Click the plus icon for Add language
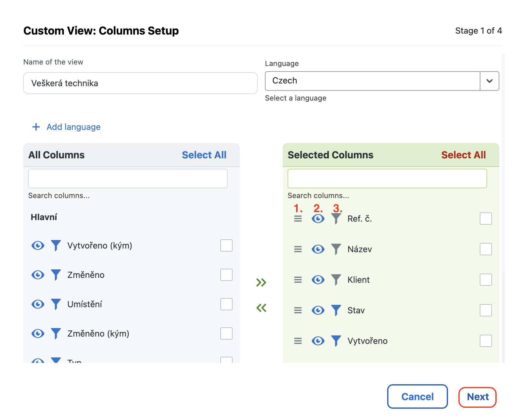 coord(36,127)
